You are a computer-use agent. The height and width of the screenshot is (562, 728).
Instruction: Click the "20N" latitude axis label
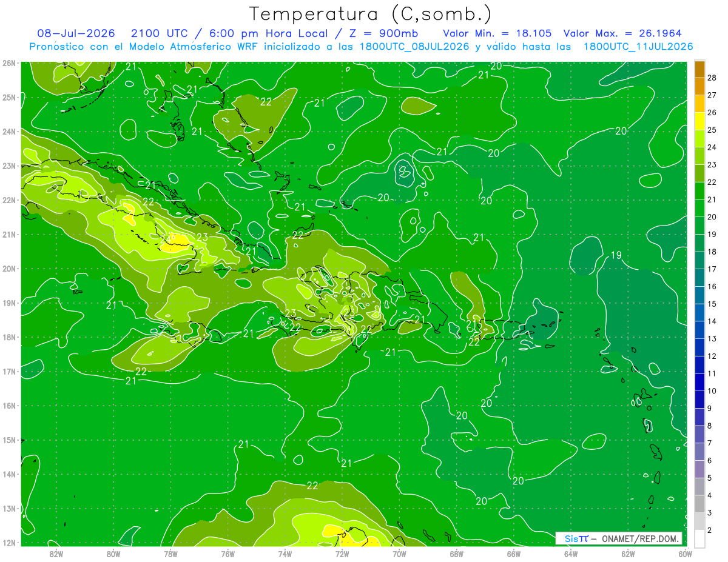point(9,269)
